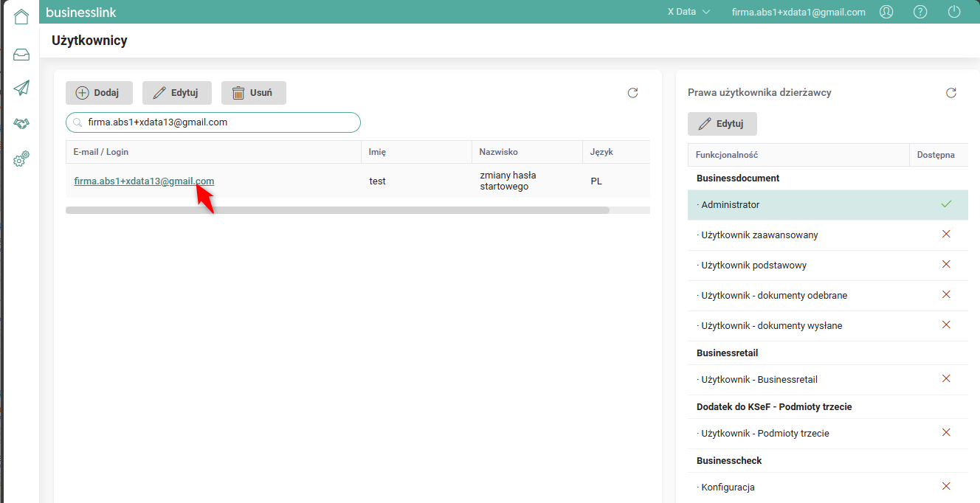Click the logged-in account email in header
The width and height of the screenshot is (980, 503).
(798, 12)
